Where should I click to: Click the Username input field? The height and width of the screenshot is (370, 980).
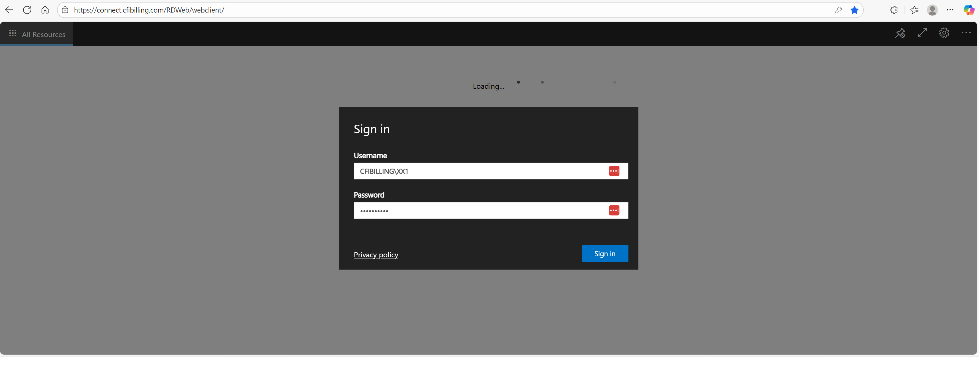point(476,171)
